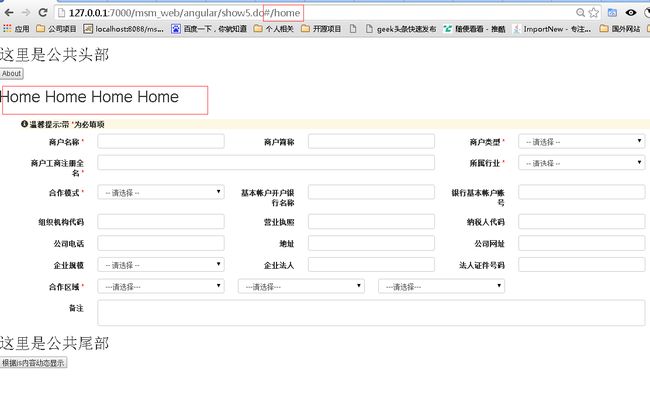
Task: Click the About button
Action: (x=11, y=73)
